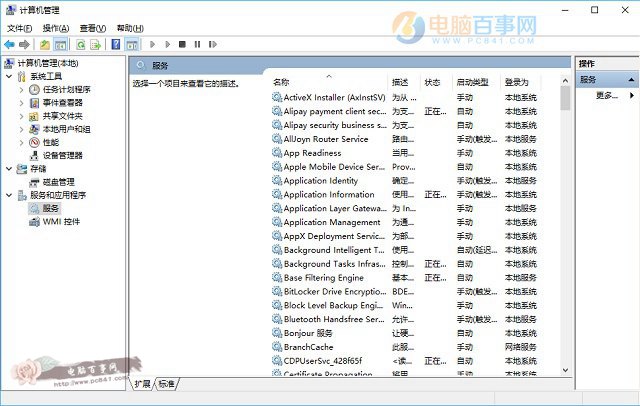
Task: Select the 服务 tree node
Action: 51,208
